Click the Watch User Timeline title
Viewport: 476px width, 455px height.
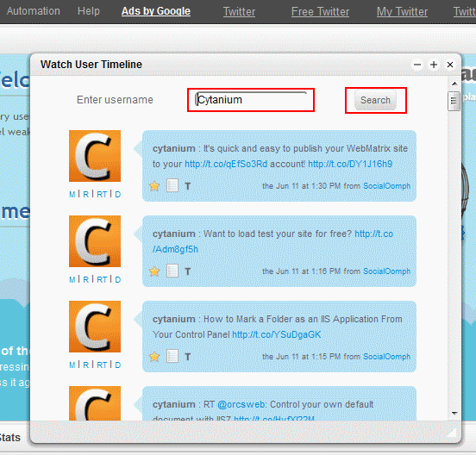click(91, 65)
